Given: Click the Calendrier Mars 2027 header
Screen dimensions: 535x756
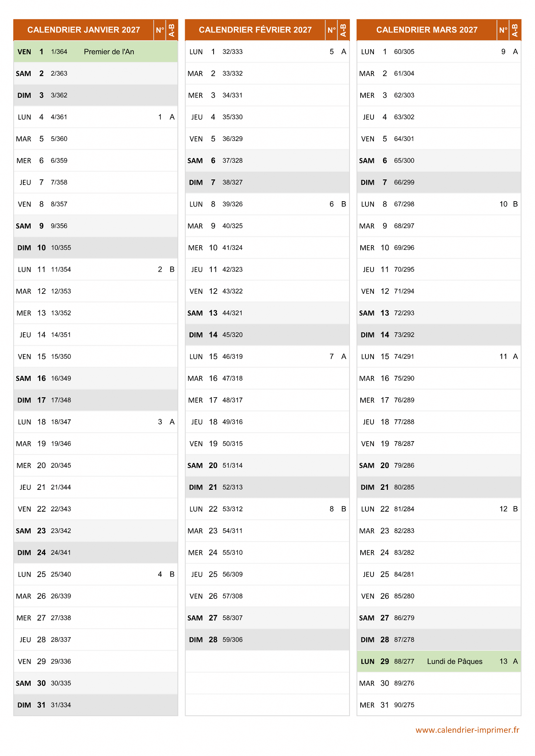Looking at the screenshot, I should pyautogui.click(x=427, y=30).
